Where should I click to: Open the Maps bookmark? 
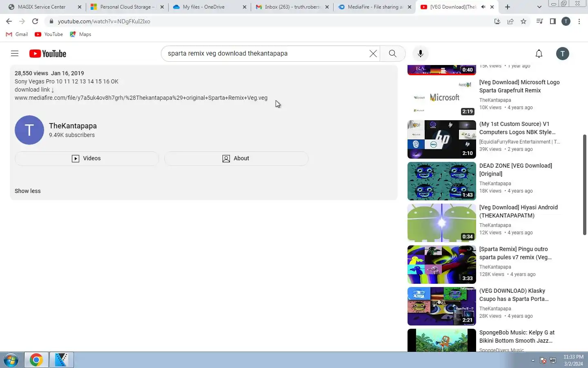pos(80,34)
